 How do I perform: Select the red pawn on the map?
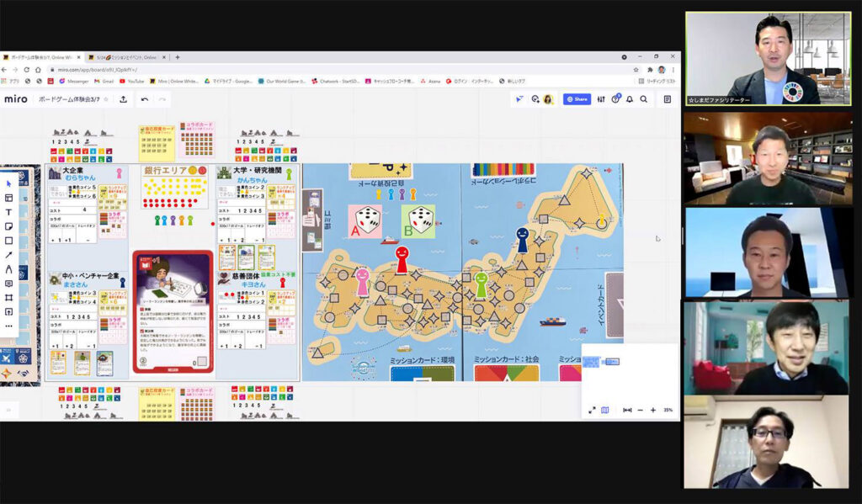[402, 259]
